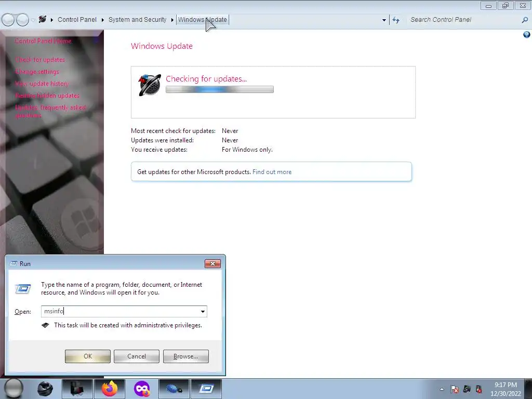532x399 pixels.
Task: Open Firefox private browsing mask icon
Action: pyautogui.click(x=142, y=389)
